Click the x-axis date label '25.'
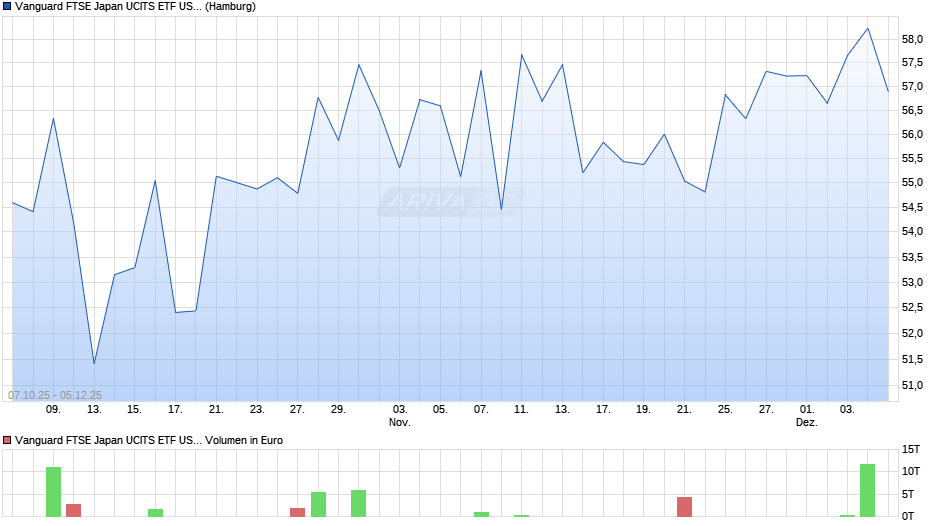 tap(725, 410)
